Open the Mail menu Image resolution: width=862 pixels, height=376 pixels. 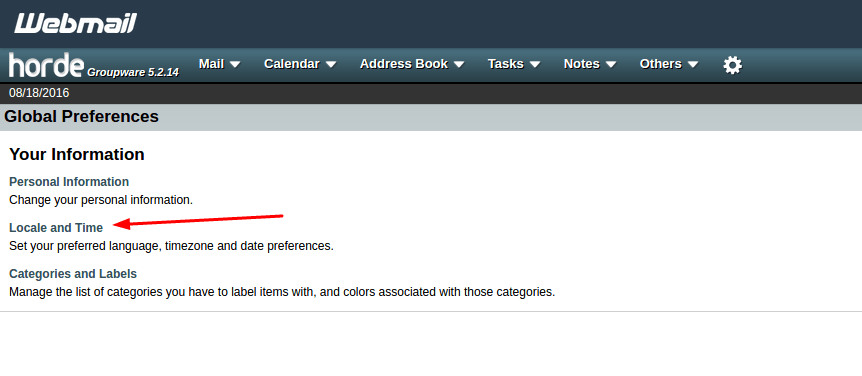pos(212,64)
